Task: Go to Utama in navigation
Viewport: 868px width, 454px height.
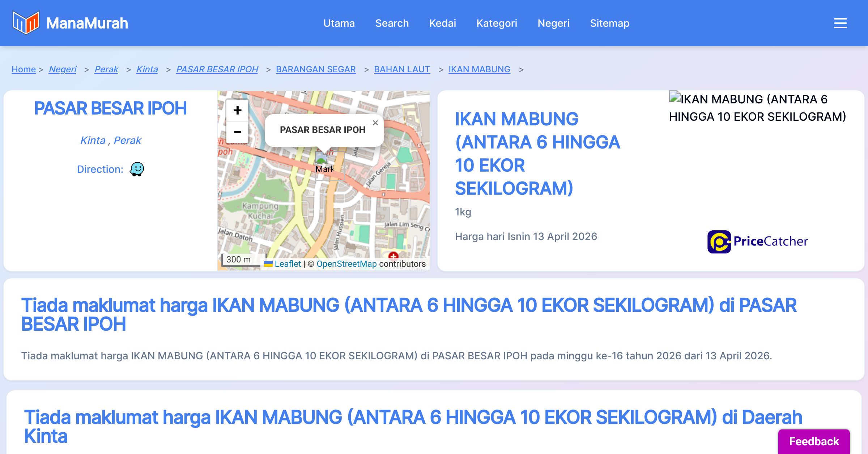Action: (x=339, y=23)
